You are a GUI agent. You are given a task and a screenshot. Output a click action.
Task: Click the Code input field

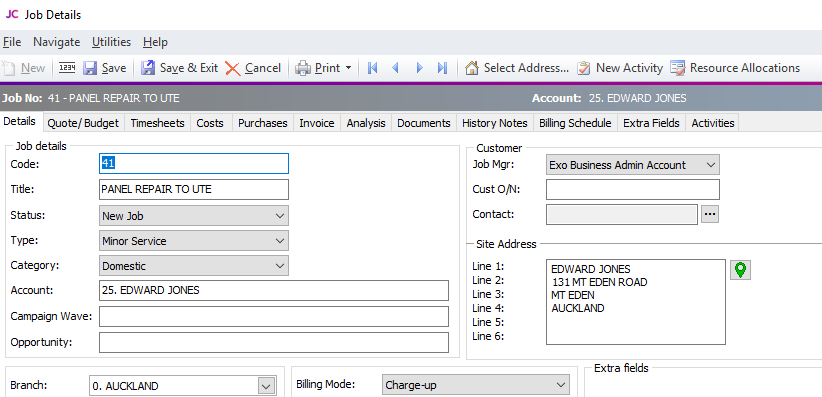point(193,164)
